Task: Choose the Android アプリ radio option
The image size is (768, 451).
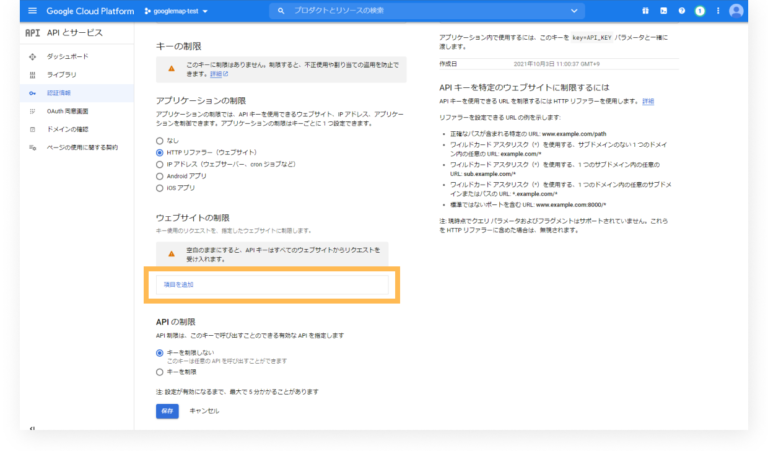Action: click(x=160, y=175)
